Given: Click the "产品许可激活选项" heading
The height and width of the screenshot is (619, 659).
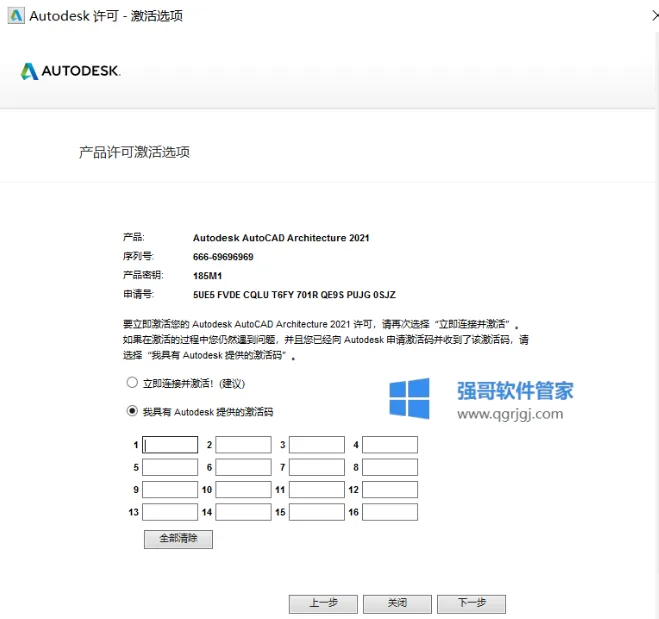Looking at the screenshot, I should click(134, 152).
